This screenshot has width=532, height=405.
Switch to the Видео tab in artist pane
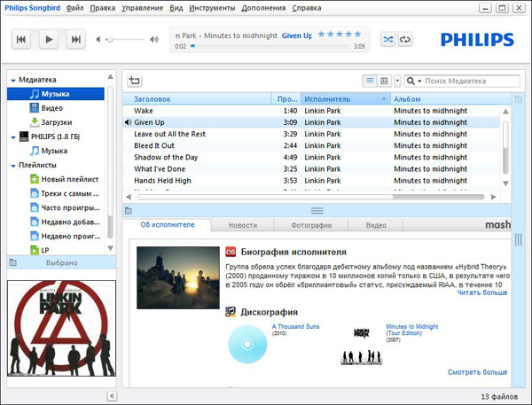376,225
